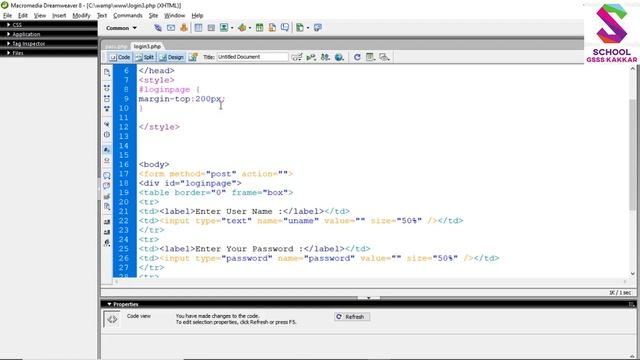Screen dimensions: 640x360
Task: Click the Insert Div Tag icon
Action: coord(211,28)
